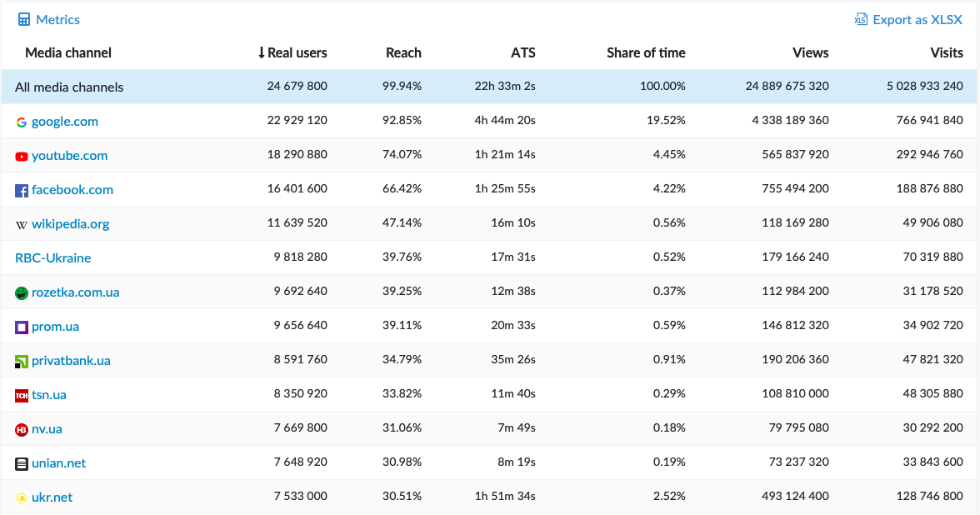
Task: Click the privatbank.ua favicon icon
Action: [x=22, y=362]
